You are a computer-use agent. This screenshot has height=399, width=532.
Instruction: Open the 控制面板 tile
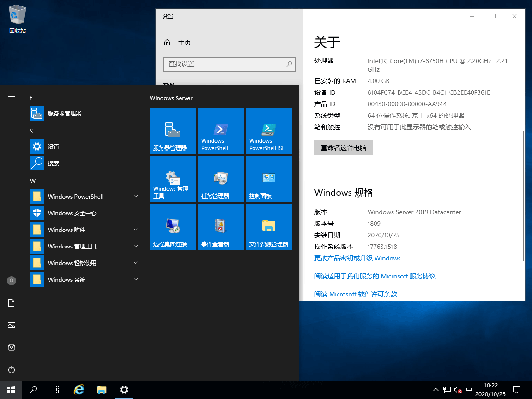[268, 179]
